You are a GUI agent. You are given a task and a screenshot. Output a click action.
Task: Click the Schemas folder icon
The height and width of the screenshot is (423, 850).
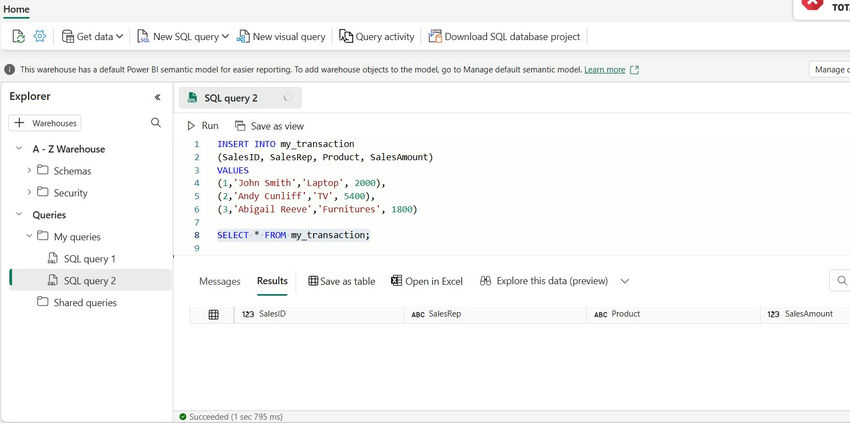pos(42,170)
